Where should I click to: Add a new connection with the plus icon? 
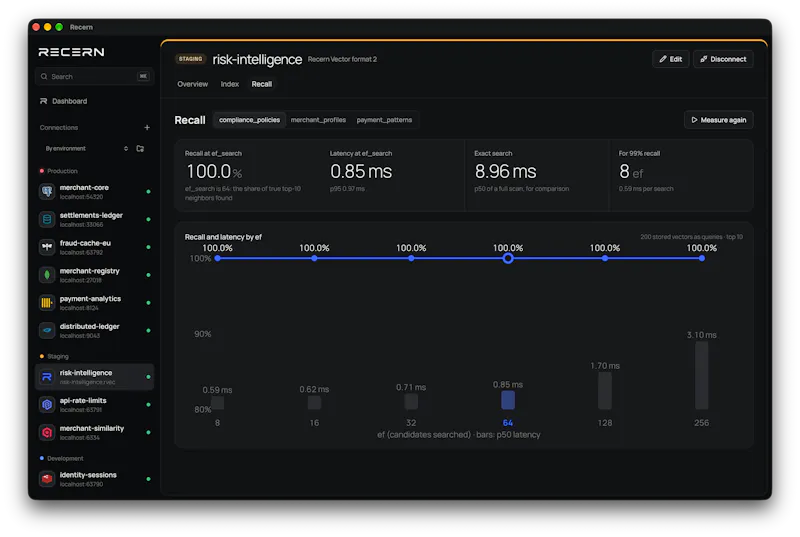tap(147, 127)
